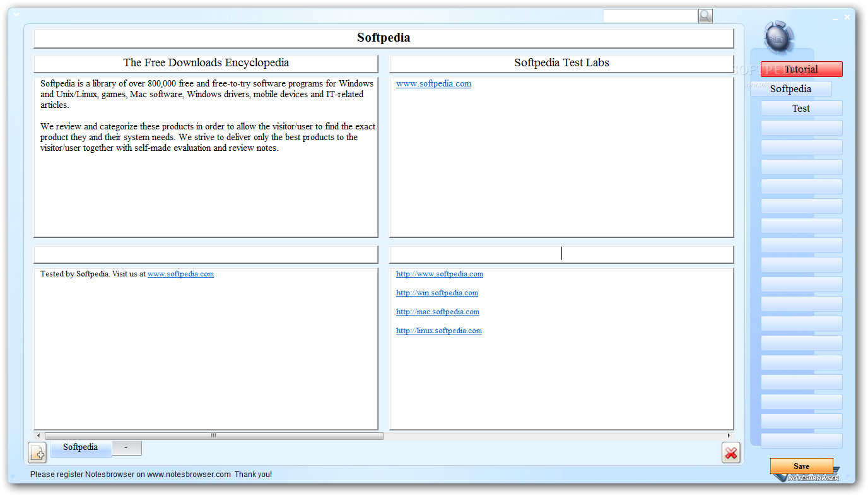Click the 'Tested by Softpedia' note text

coord(127,274)
